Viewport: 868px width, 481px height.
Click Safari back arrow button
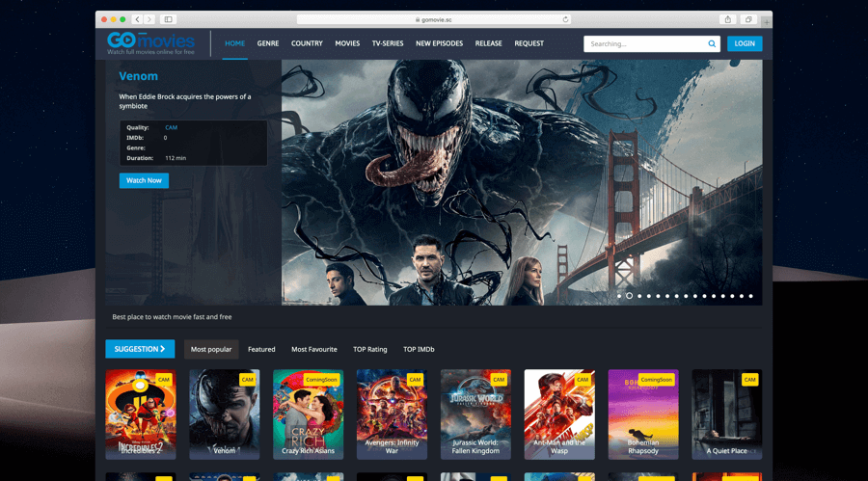click(137, 19)
